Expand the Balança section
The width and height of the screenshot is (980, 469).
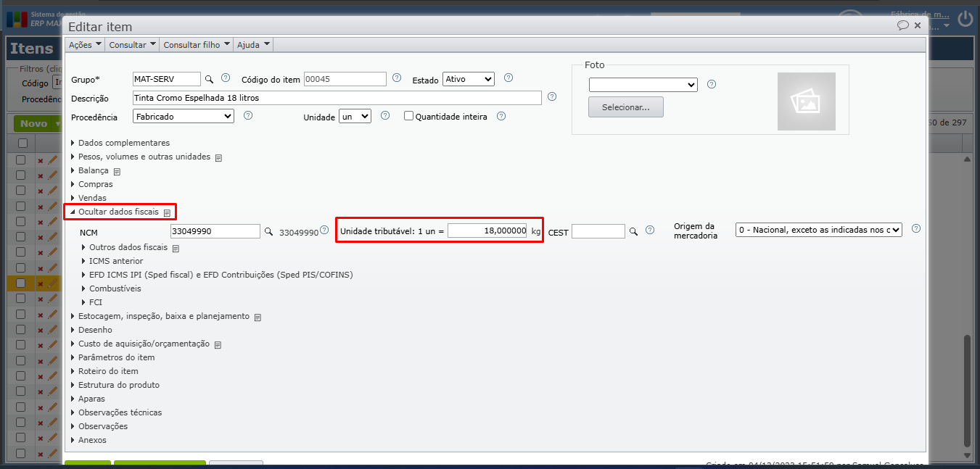[90, 171]
